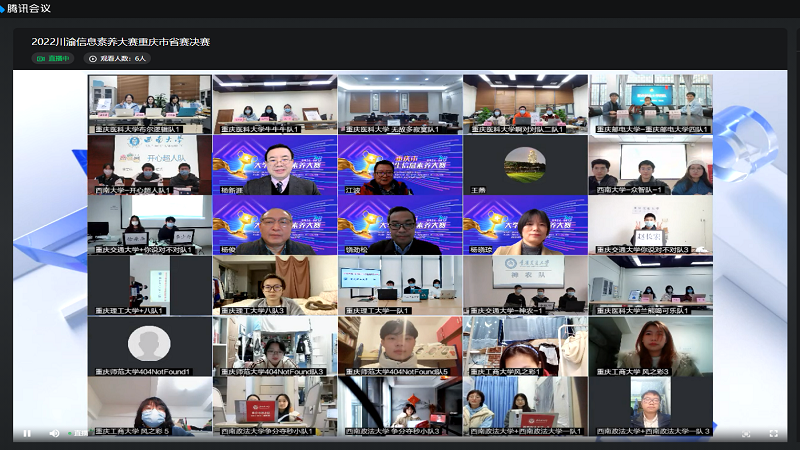This screenshot has width=800, height=450.
Task: Select the 西南大学-众智队-1 video tile
Action: pos(651,165)
